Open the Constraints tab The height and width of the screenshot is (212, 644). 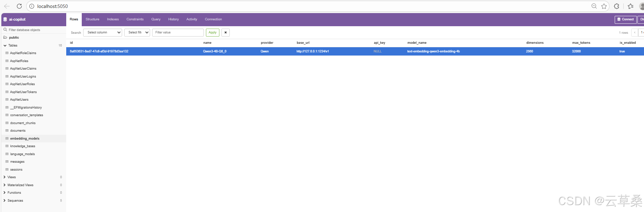(x=135, y=19)
